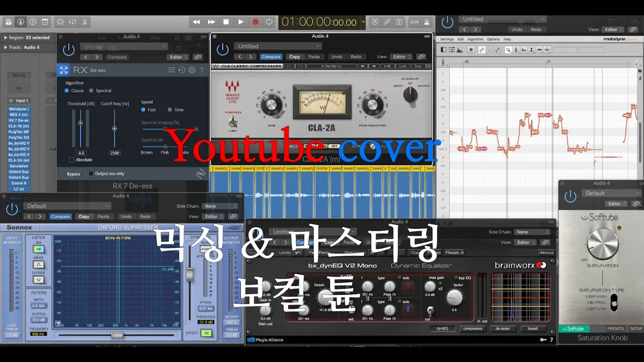Screen dimensions: 644x362
Task: Click the Fast Forward transport button
Action: point(211,22)
